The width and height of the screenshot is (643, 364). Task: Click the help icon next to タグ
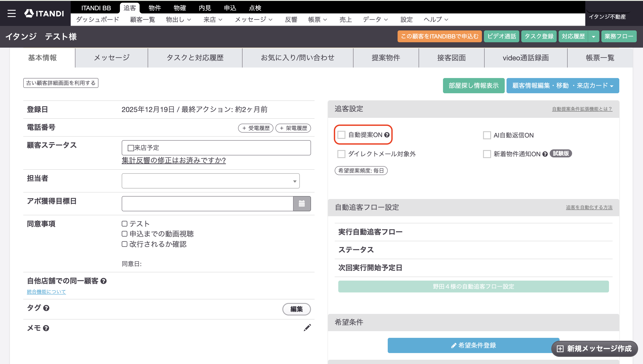(x=46, y=308)
